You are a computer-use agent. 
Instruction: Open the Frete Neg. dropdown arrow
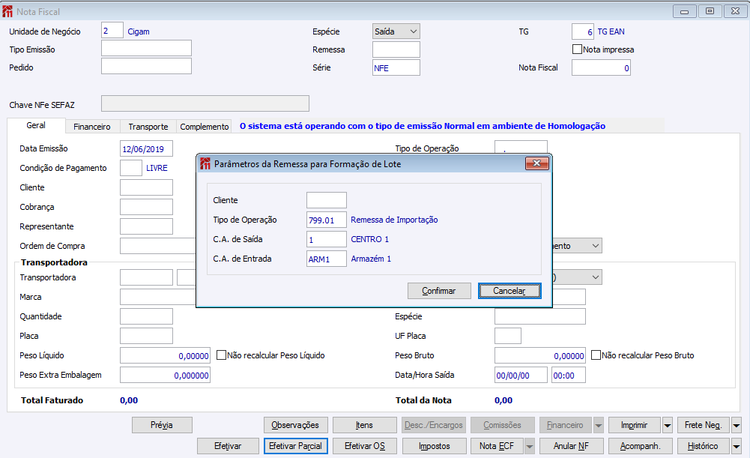point(736,425)
